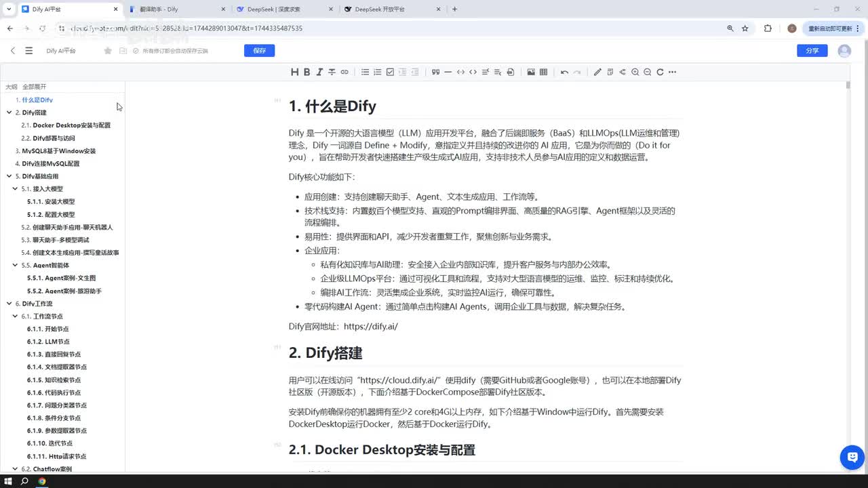Image resolution: width=868 pixels, height=488 pixels.
Task: Open more toolbar options (three dots)
Action: 673,72
